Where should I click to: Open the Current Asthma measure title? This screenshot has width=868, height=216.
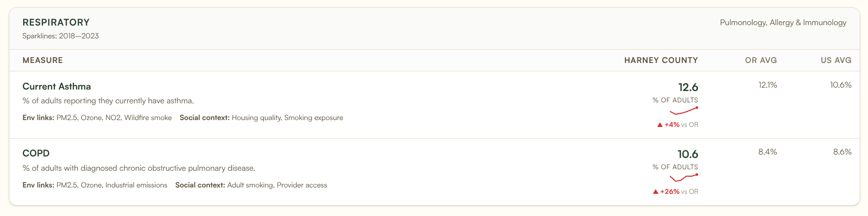(57, 87)
